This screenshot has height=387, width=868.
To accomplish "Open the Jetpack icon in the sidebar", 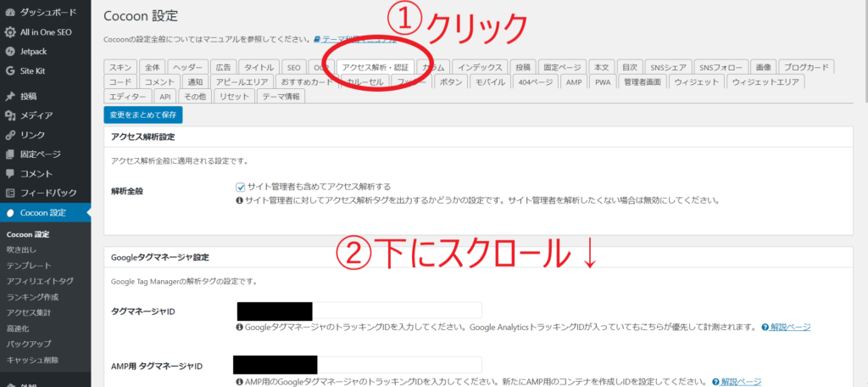I will pyautogui.click(x=10, y=52).
